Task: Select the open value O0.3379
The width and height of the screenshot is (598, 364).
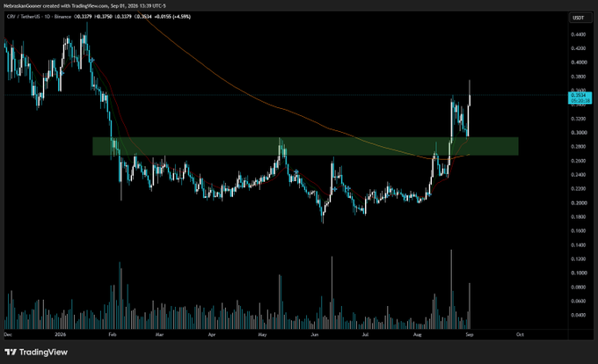Action: click(x=83, y=17)
